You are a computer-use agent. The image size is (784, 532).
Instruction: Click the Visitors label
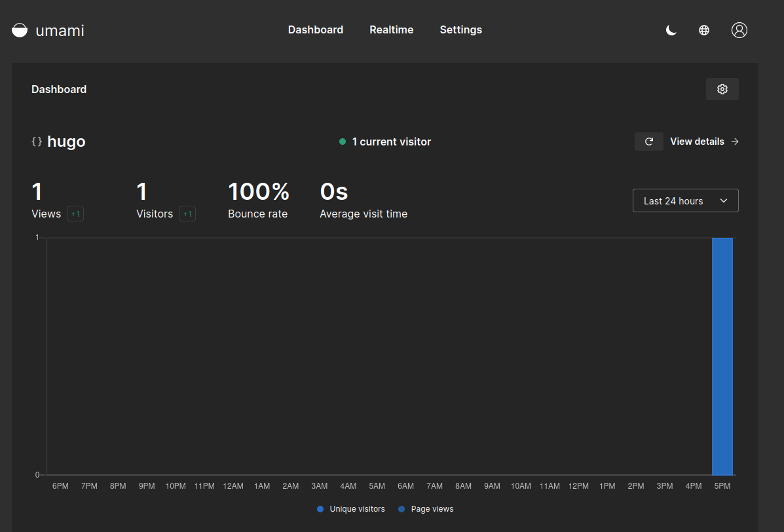coord(155,214)
